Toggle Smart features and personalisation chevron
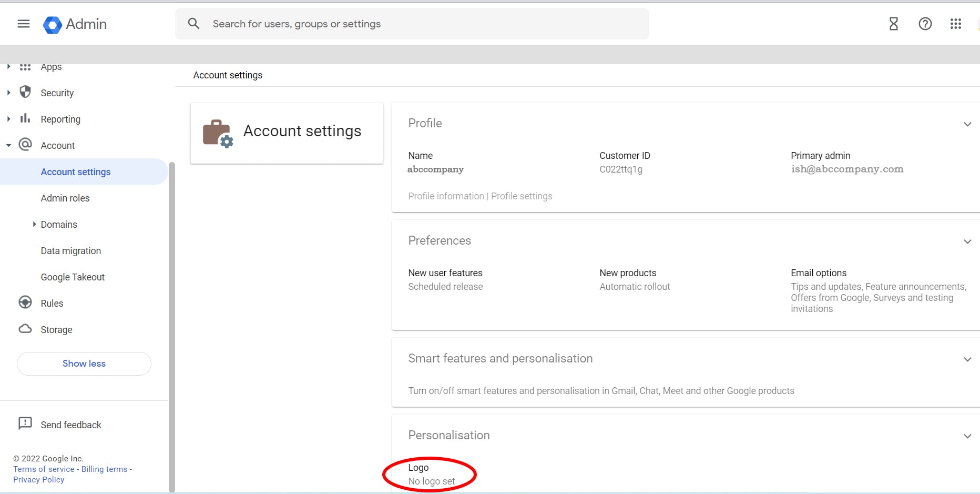The width and height of the screenshot is (980, 494). tap(967, 359)
